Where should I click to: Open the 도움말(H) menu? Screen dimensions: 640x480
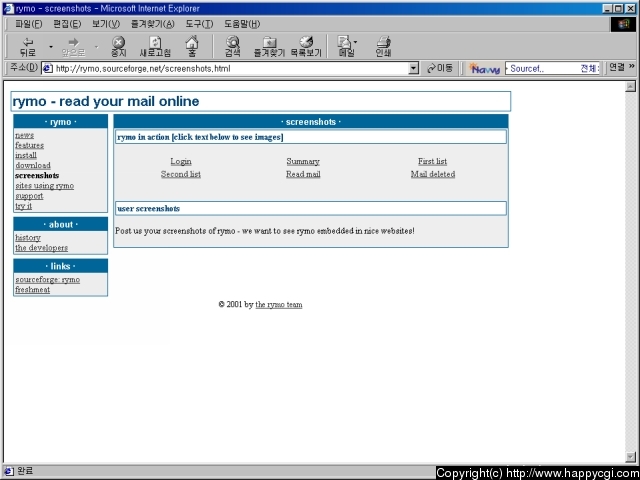tap(242, 24)
